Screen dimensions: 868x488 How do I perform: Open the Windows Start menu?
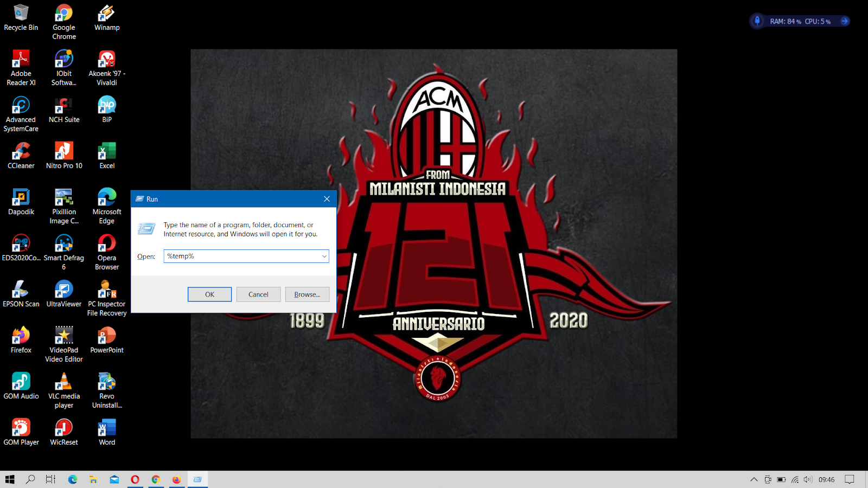(10, 479)
